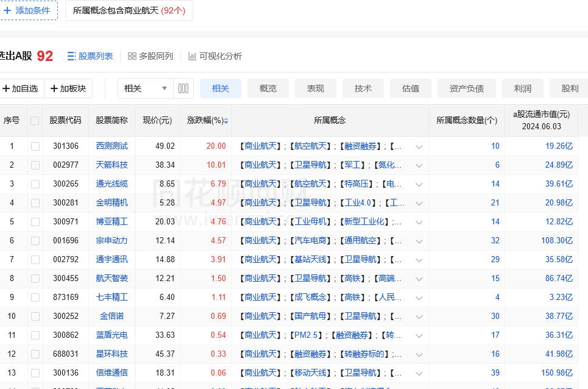Expand concepts list for 金信诺
588x389 pixels.
pyautogui.click(x=419, y=316)
